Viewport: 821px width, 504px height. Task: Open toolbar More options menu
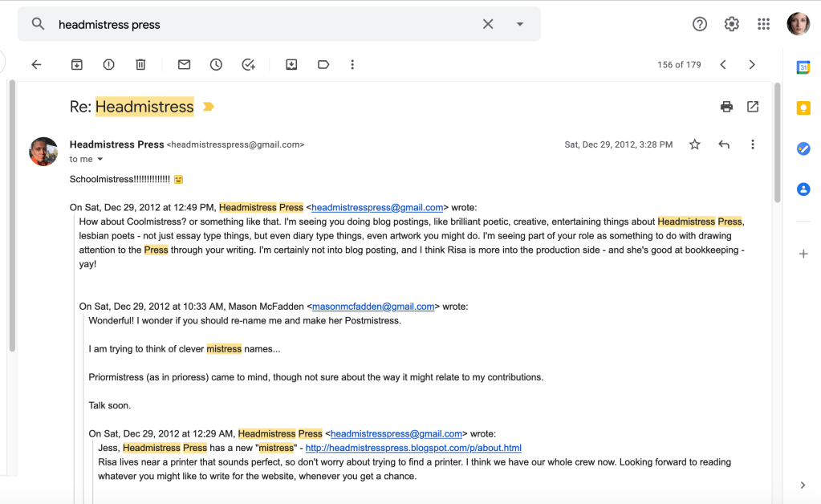[x=352, y=65]
